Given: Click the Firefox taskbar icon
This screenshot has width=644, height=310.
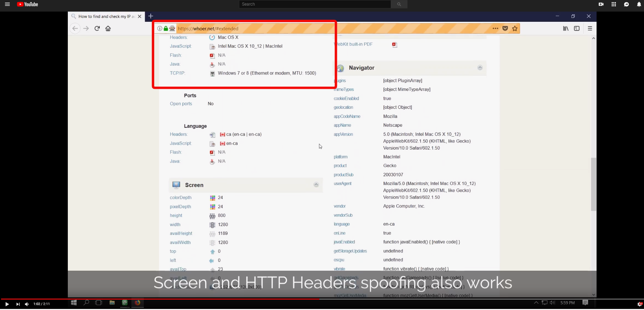Looking at the screenshot, I should point(137,303).
